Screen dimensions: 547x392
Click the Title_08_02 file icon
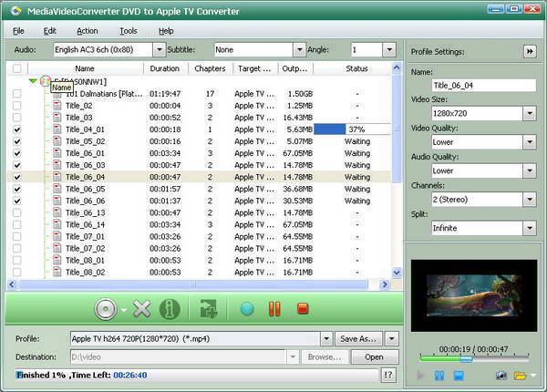[57, 272]
